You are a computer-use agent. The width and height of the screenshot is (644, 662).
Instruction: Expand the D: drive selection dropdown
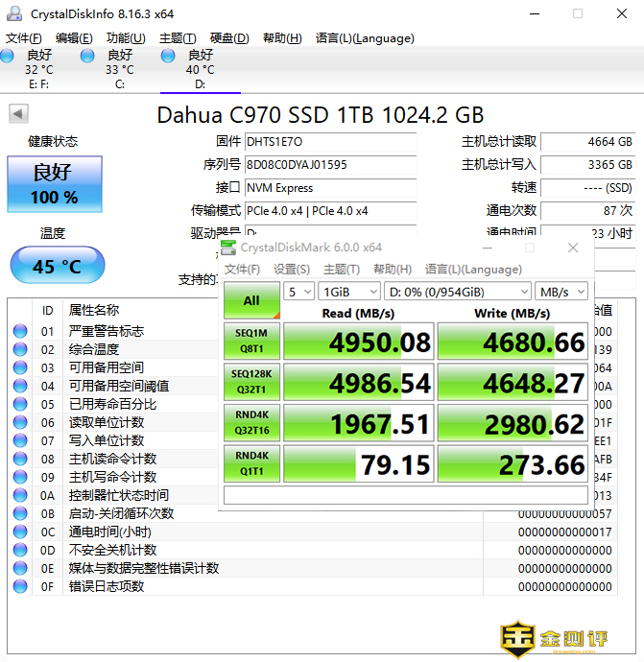[457, 292]
